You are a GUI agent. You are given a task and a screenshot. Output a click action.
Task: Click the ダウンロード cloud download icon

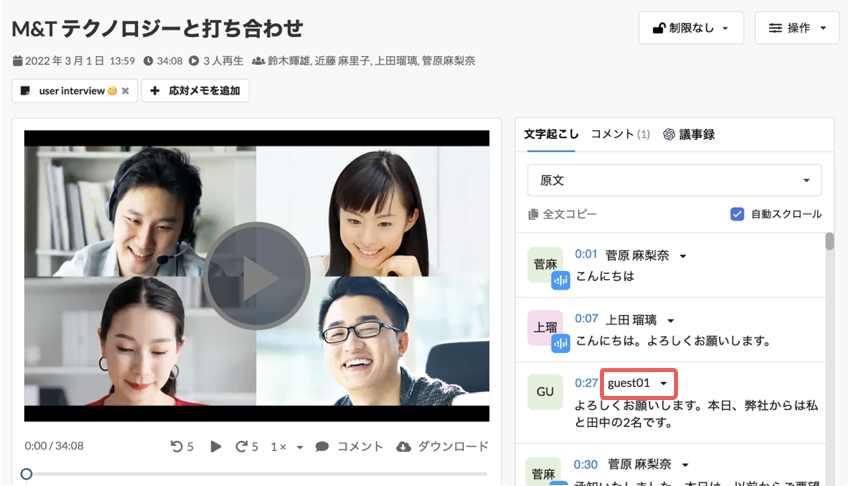pyautogui.click(x=403, y=447)
